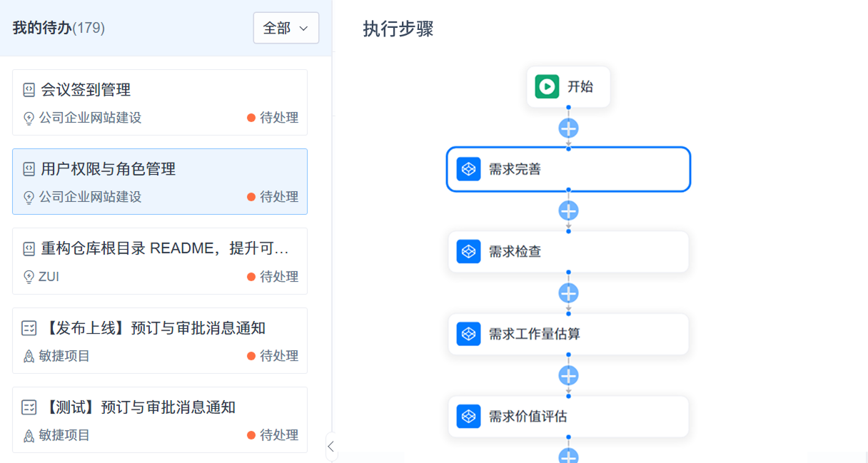Add a step below 需求检查 node
The height and width of the screenshot is (463, 868).
[568, 293]
